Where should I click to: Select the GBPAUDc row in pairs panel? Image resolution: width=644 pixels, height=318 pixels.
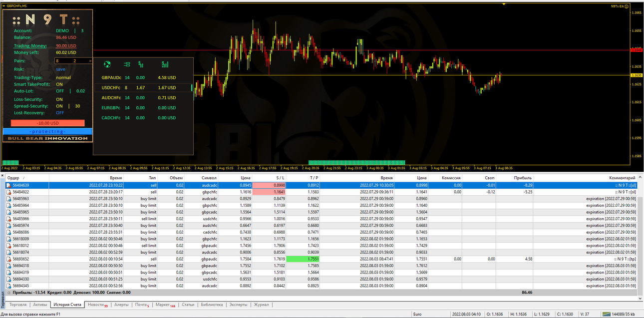(x=139, y=77)
